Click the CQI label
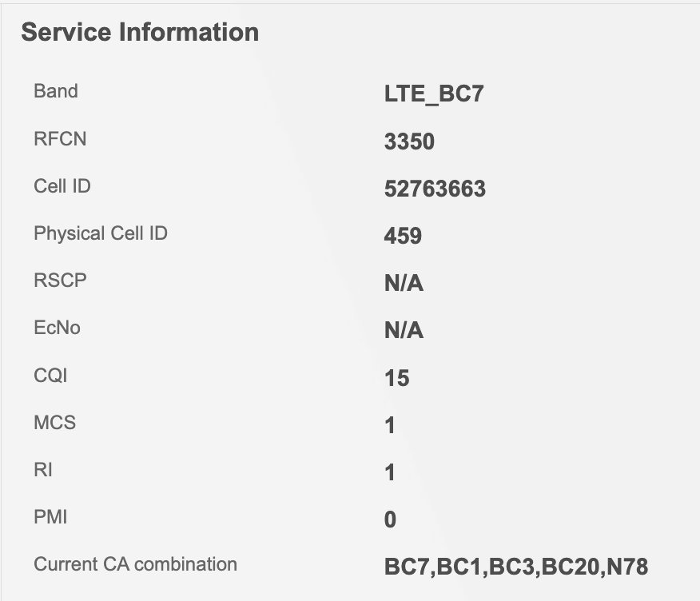Screen dimensions: 700x601 coord(51,375)
